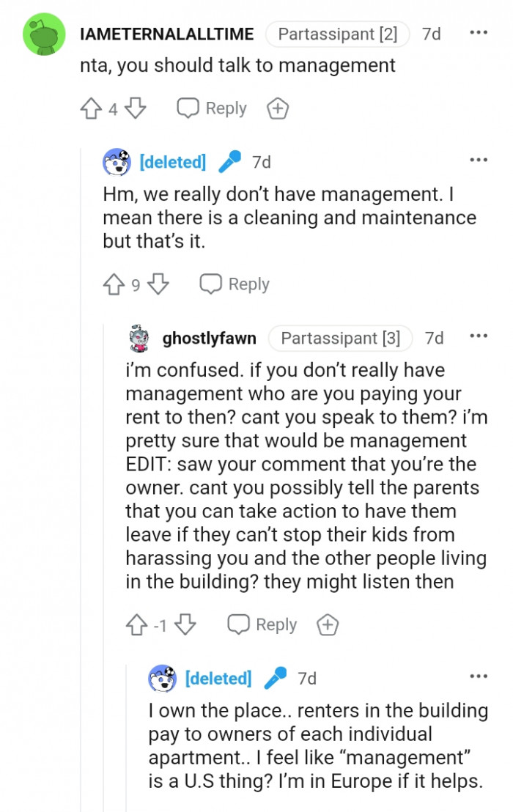Reply to the comment with 4 upvotes
Viewport: 513px width, 812px height.
212,108
